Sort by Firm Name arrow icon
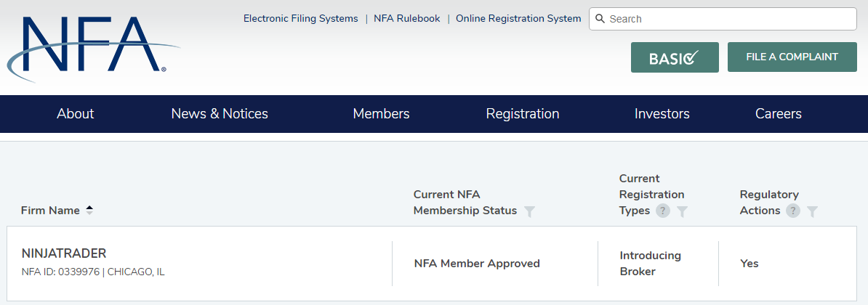This screenshot has width=868, height=305. pos(89,210)
